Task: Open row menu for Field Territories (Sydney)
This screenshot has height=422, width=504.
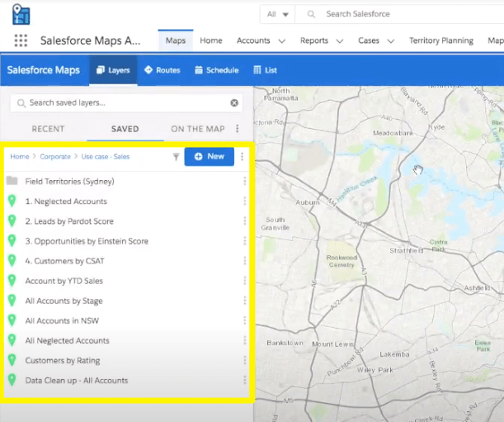Action: tap(245, 181)
